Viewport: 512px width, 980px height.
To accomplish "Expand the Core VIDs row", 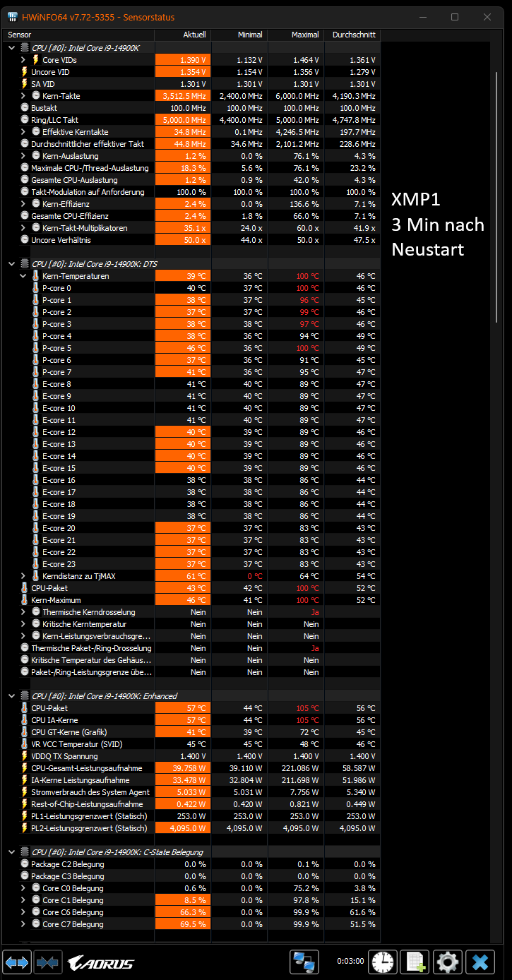I will [x=23, y=60].
